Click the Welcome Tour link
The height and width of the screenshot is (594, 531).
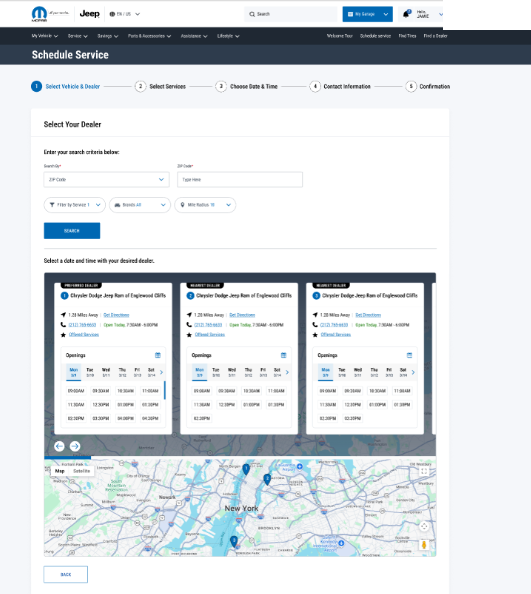339,36
